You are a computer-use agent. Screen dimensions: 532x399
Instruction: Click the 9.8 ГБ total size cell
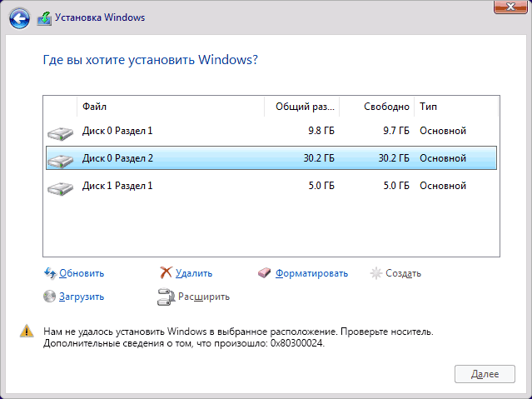321,131
